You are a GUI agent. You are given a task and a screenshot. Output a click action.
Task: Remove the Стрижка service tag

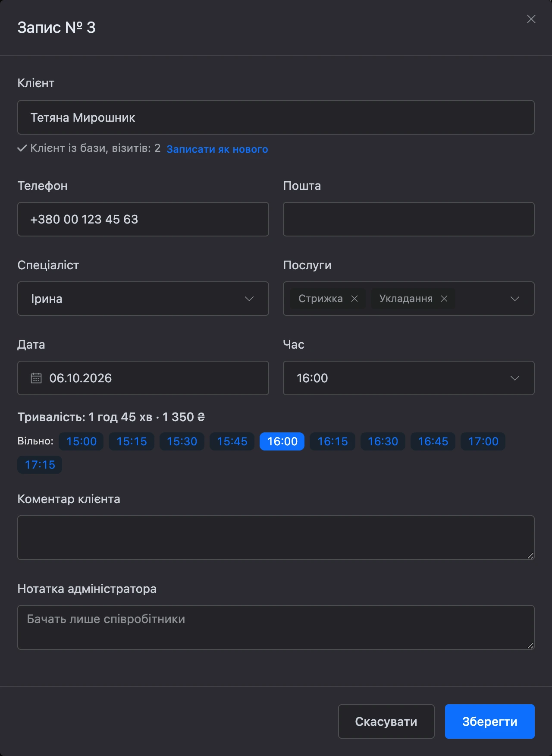[x=354, y=299]
